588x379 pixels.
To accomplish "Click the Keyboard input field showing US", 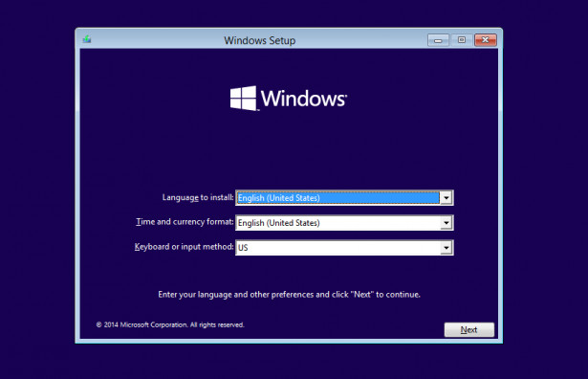I will pyautogui.click(x=344, y=247).
